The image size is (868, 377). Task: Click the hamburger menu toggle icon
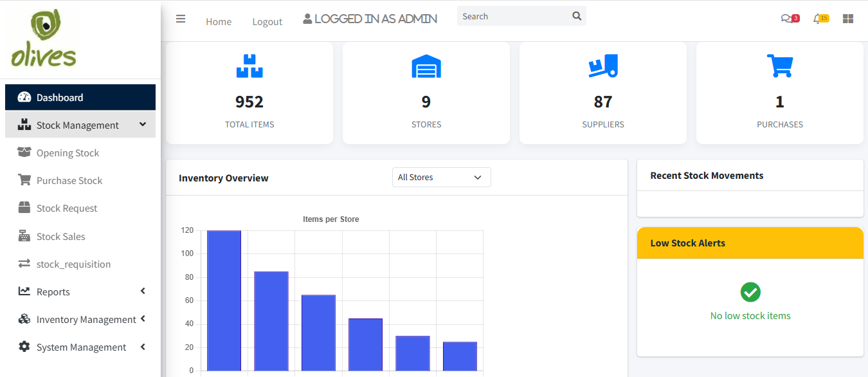[x=181, y=19]
